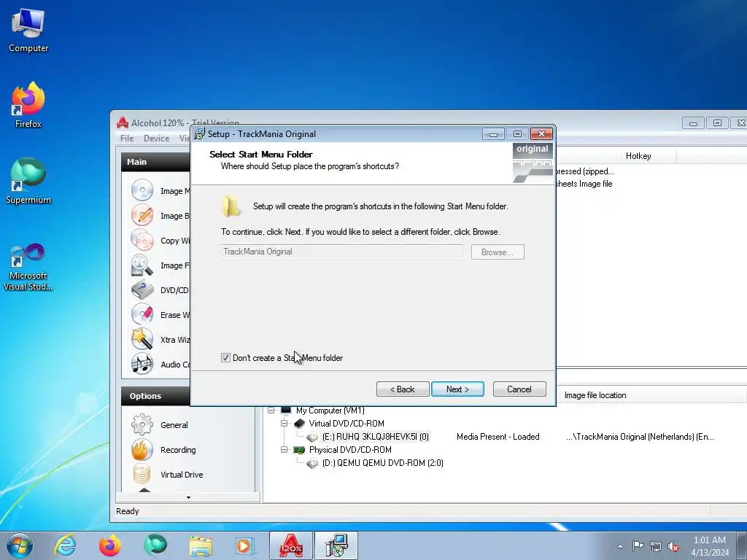Switch to Setup installer taskbar button

[x=336, y=545]
